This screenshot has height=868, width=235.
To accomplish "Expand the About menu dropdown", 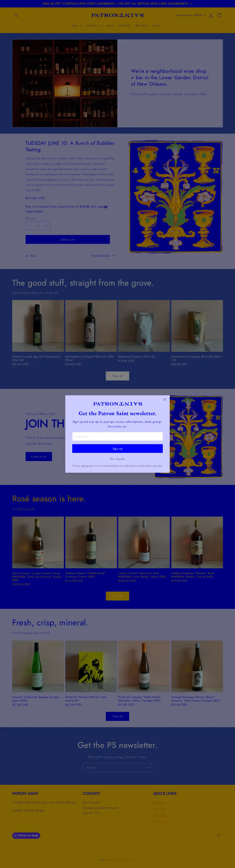I will (158, 26).
